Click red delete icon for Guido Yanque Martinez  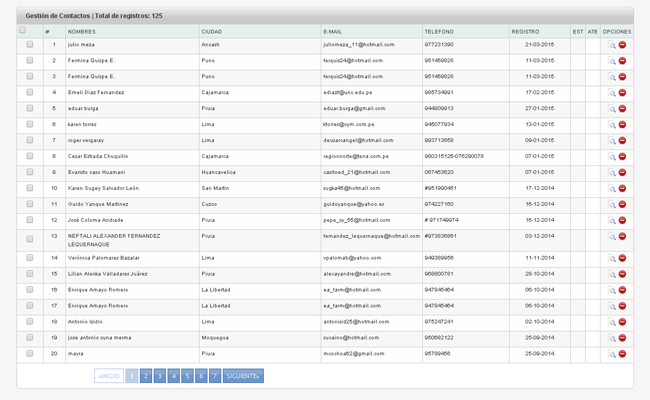[x=622, y=204]
